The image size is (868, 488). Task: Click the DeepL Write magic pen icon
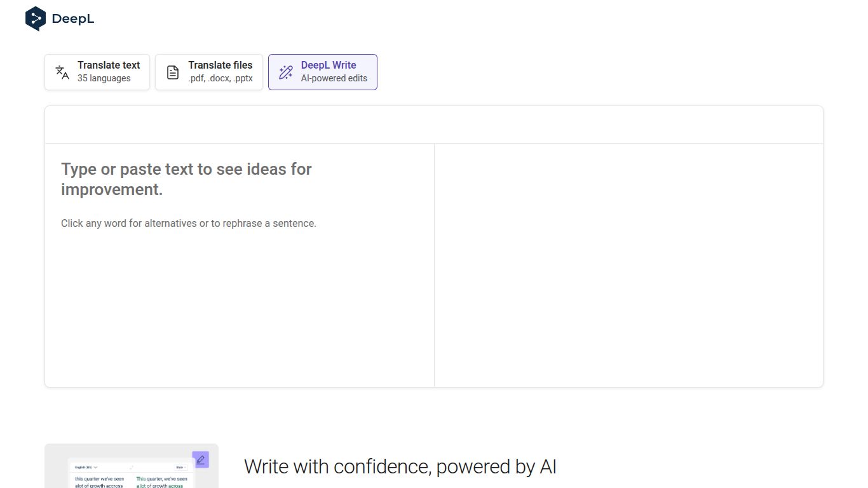pos(286,72)
